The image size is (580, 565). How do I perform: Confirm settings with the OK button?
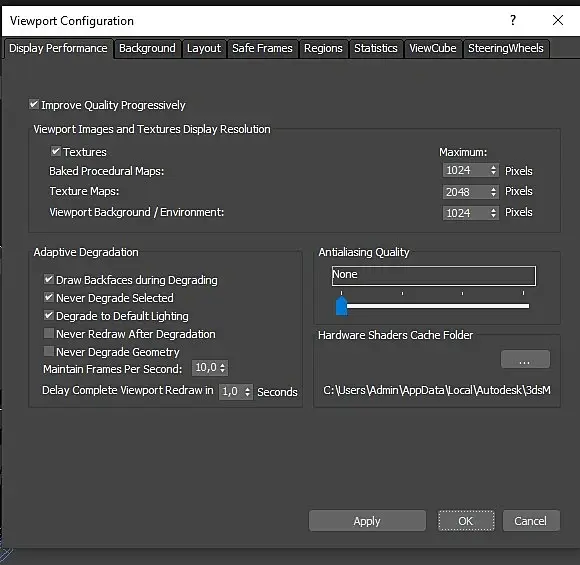click(x=466, y=521)
